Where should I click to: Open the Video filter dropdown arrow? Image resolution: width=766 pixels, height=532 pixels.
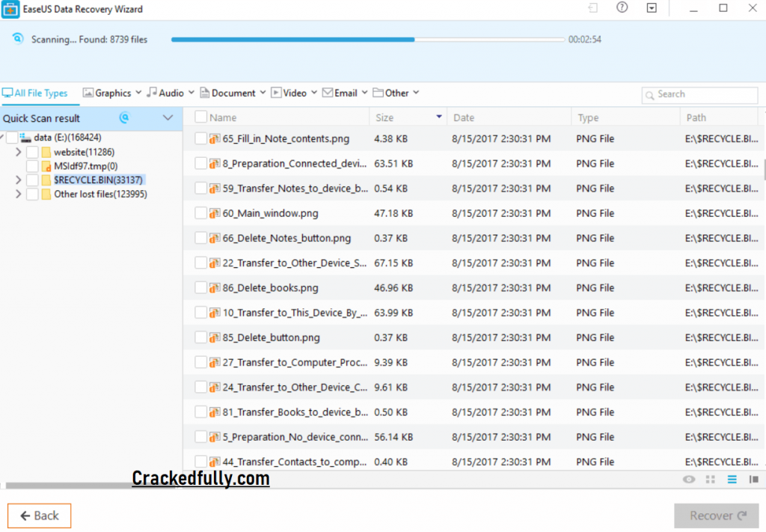[x=314, y=92]
